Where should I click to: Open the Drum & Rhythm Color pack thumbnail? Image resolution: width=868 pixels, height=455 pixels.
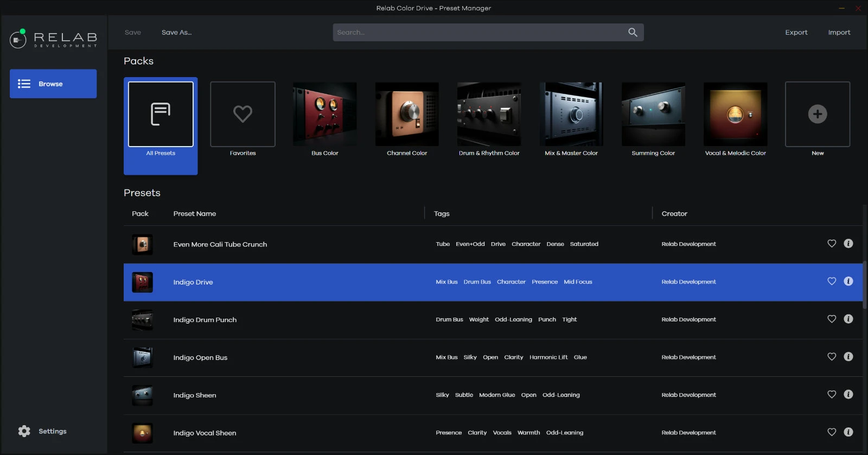489,115
